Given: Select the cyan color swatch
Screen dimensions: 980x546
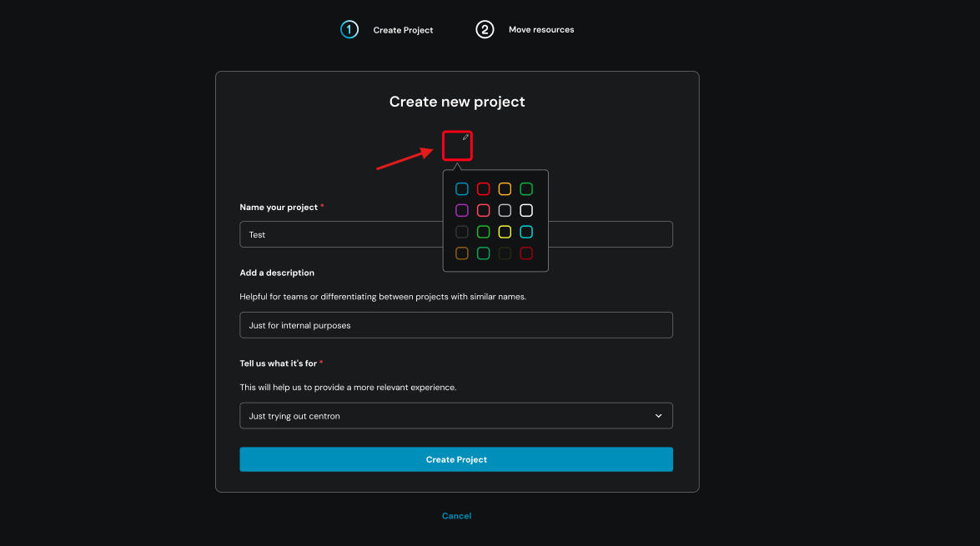Looking at the screenshot, I should click(x=526, y=232).
